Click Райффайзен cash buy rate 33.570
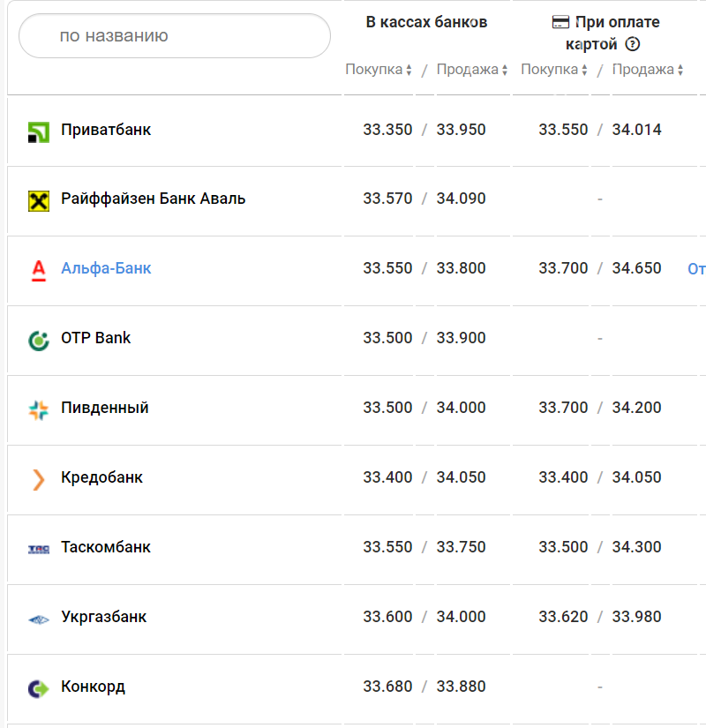The width and height of the screenshot is (706, 728). [387, 199]
